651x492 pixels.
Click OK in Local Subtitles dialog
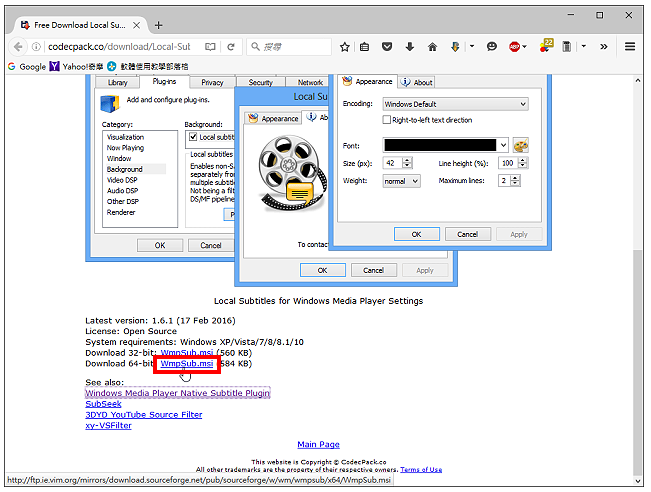click(323, 270)
